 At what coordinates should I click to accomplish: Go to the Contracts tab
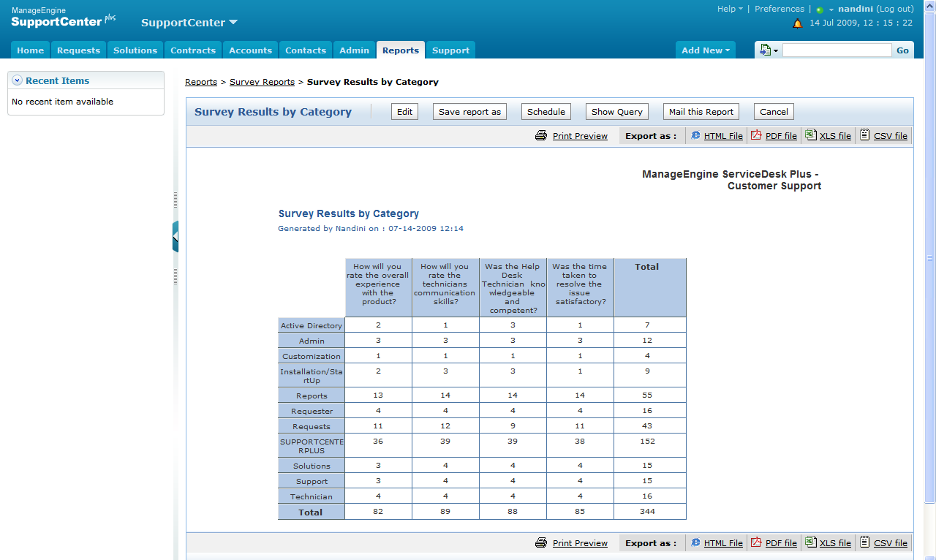tap(193, 50)
